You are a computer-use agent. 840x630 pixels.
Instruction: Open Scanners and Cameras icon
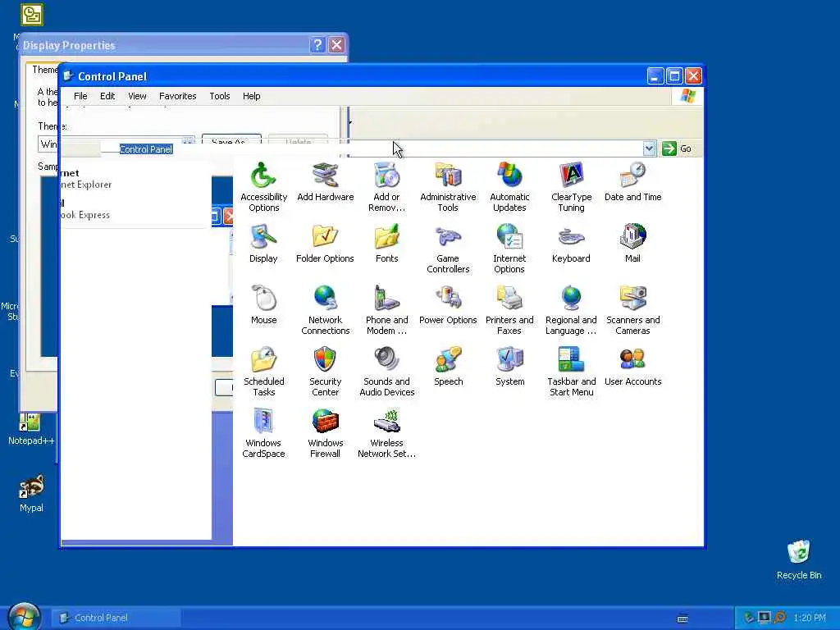click(x=632, y=299)
